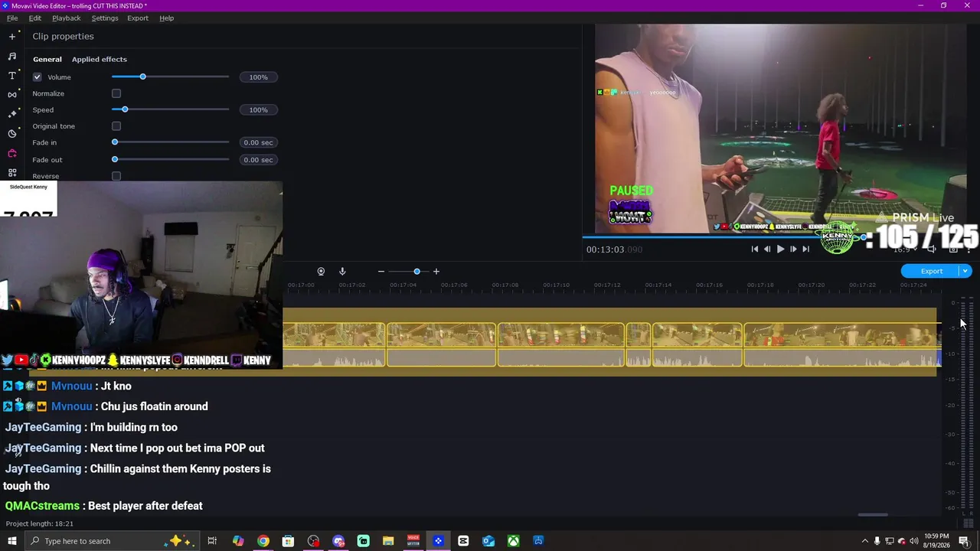Step forward one frame in preview

[793, 249]
